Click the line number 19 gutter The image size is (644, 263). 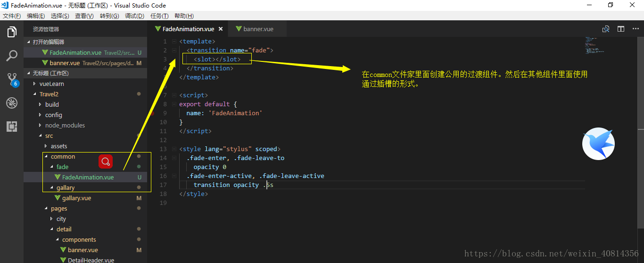pyautogui.click(x=164, y=203)
